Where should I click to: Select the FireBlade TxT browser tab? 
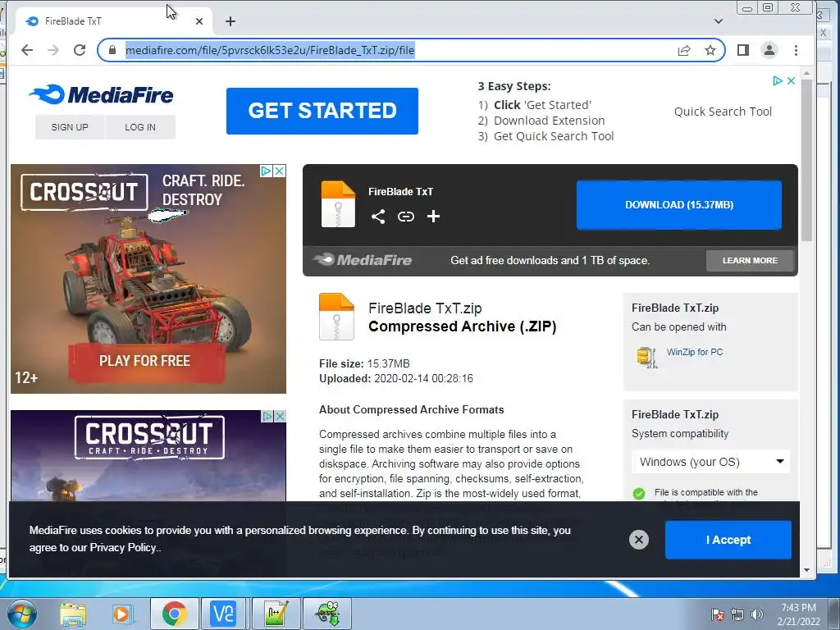tap(114, 21)
